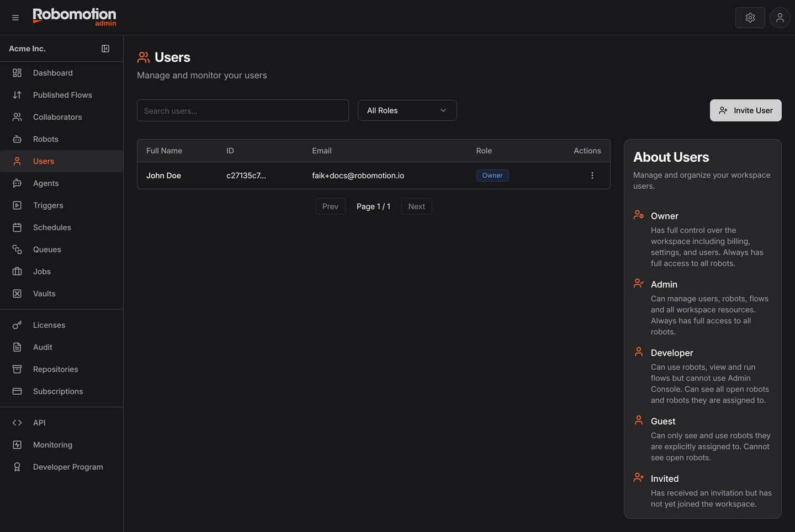Click the Email column header
Viewport: 795px width, 532px height.
click(x=322, y=151)
